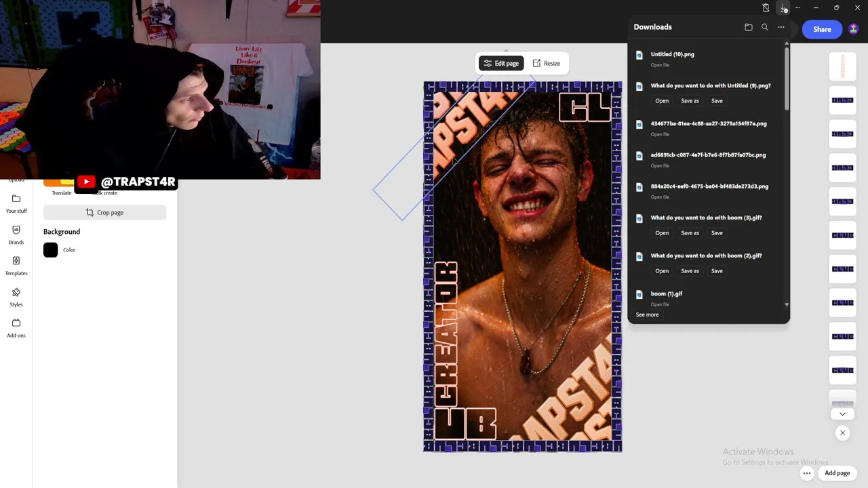Click the Edit page button
Viewport: 868px width, 488px height.
tap(501, 63)
